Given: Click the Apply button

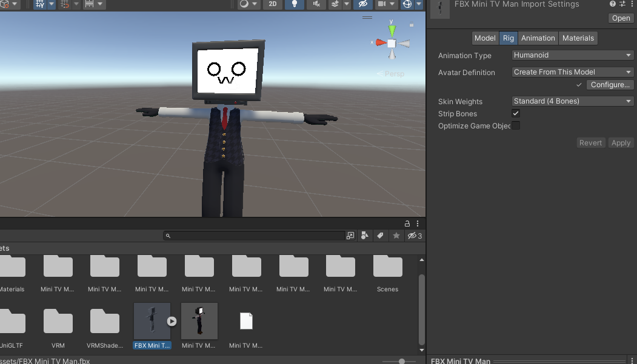Looking at the screenshot, I should 621,143.
